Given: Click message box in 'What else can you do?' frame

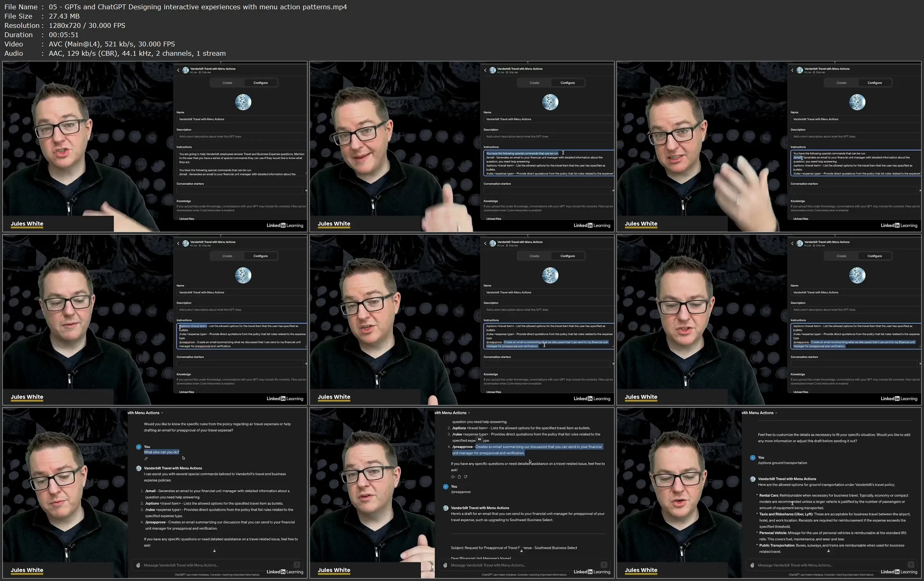Looking at the screenshot, I should coord(217,565).
